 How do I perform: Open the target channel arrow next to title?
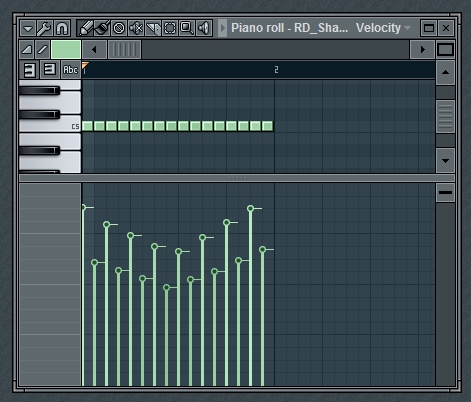click(x=223, y=28)
